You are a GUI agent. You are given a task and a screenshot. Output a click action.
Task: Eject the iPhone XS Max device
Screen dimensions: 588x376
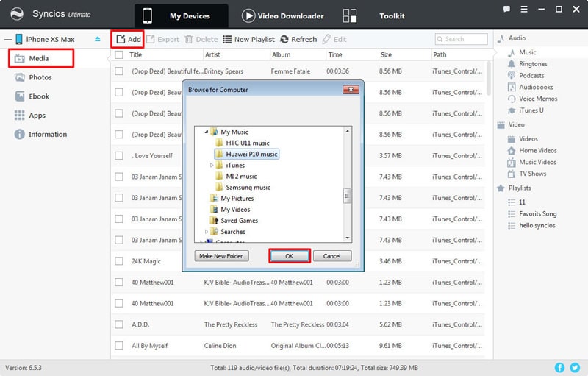(98, 39)
